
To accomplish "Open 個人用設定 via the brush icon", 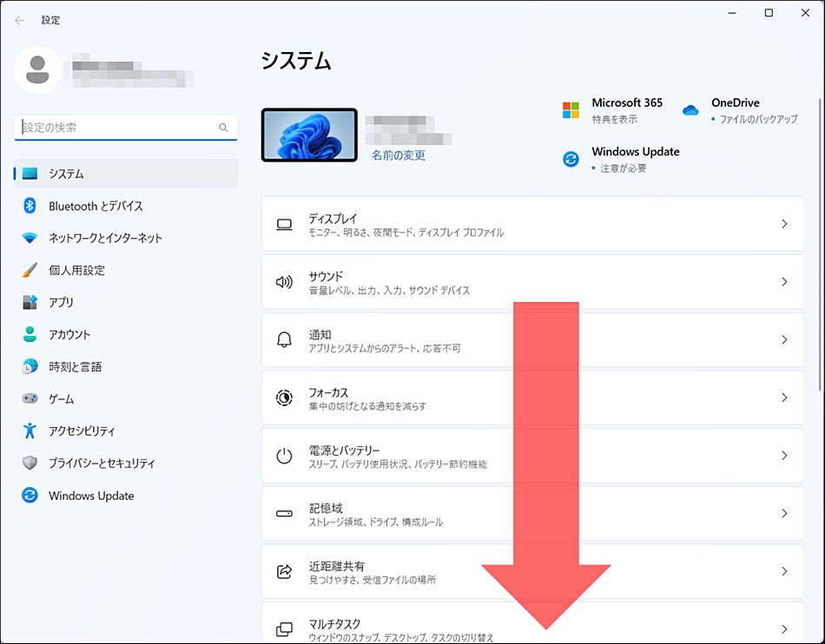I will [x=28, y=270].
